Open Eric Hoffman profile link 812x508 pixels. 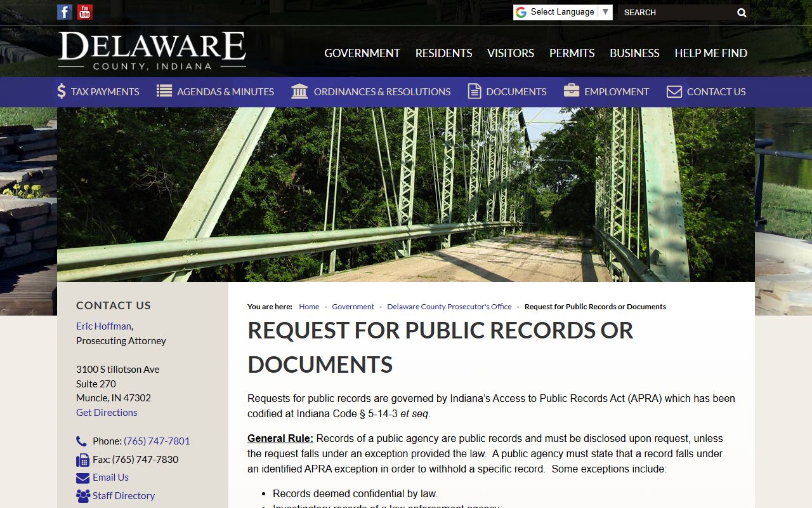(103, 326)
